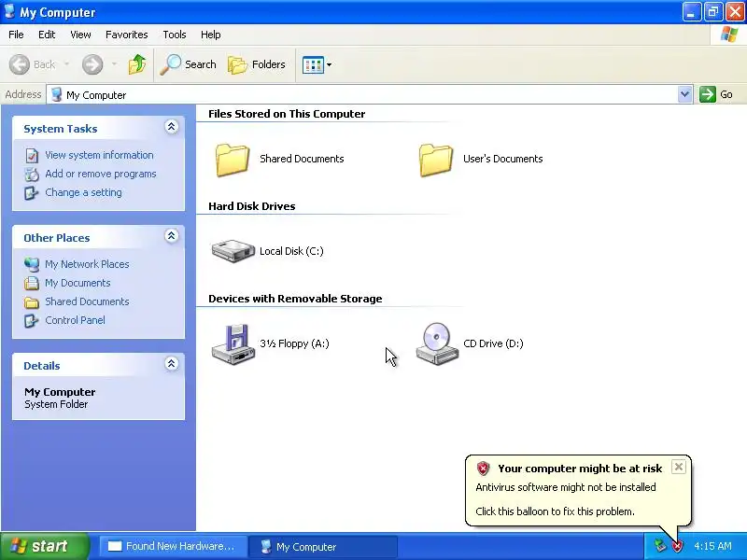Open the Favorites menu
The image size is (747, 560).
127,35
